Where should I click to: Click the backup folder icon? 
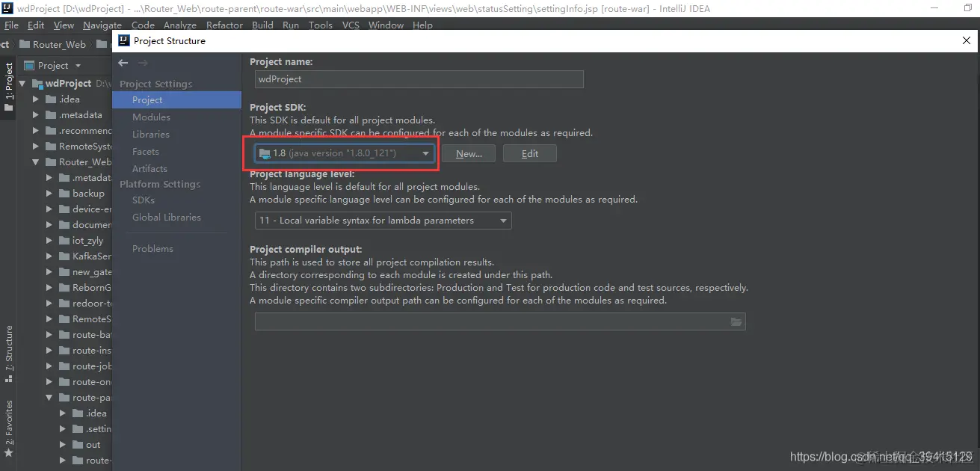64,193
